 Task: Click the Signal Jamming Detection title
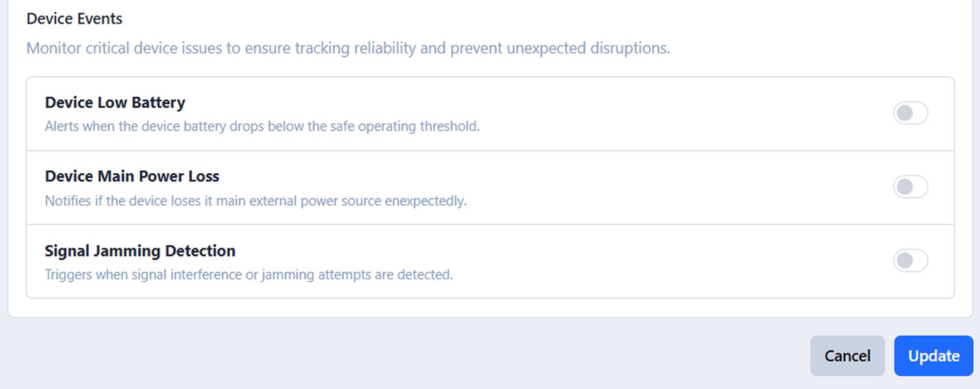coord(140,251)
